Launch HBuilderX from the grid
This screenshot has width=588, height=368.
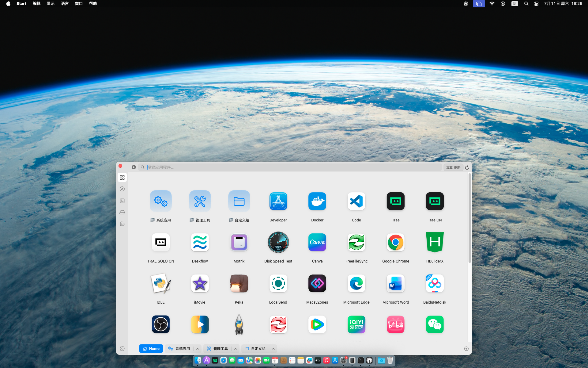[x=435, y=242]
